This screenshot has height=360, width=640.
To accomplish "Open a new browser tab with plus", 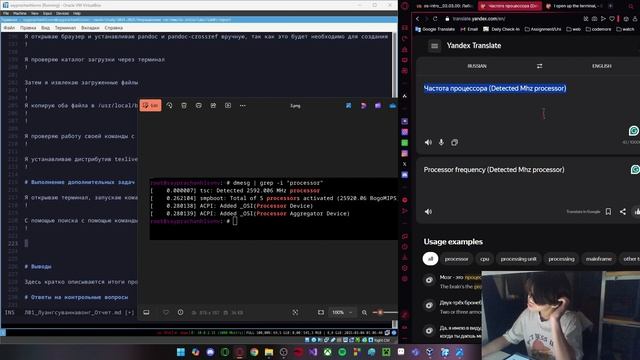I will tap(611, 6).
